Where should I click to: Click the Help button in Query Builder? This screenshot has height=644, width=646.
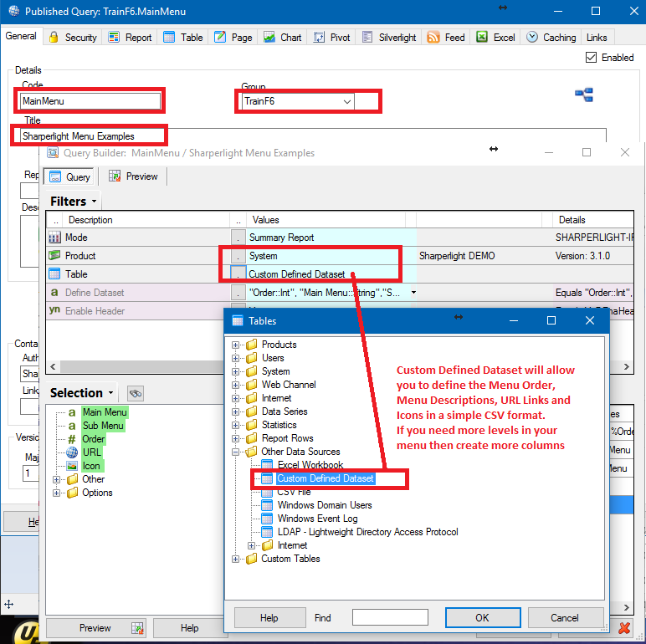[x=189, y=627]
